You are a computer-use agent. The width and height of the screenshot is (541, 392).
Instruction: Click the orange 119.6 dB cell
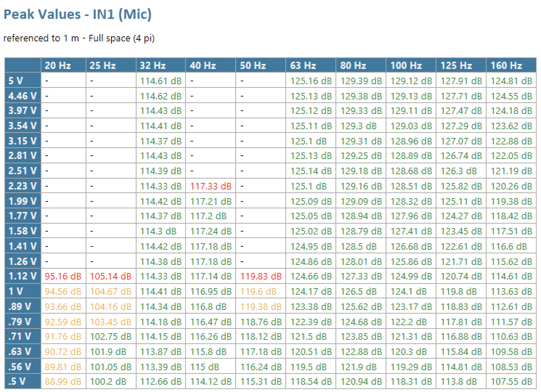(261, 291)
